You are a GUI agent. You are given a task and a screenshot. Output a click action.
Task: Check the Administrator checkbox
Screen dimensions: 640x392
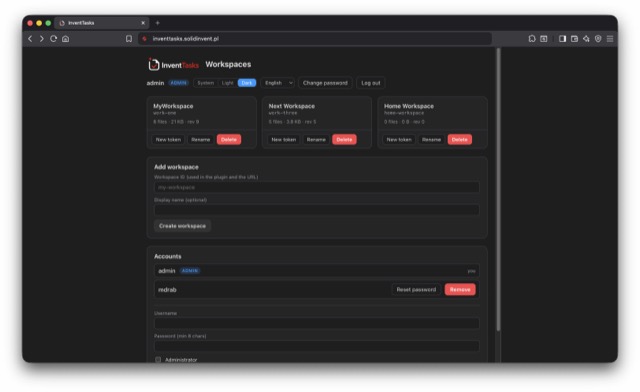point(158,360)
